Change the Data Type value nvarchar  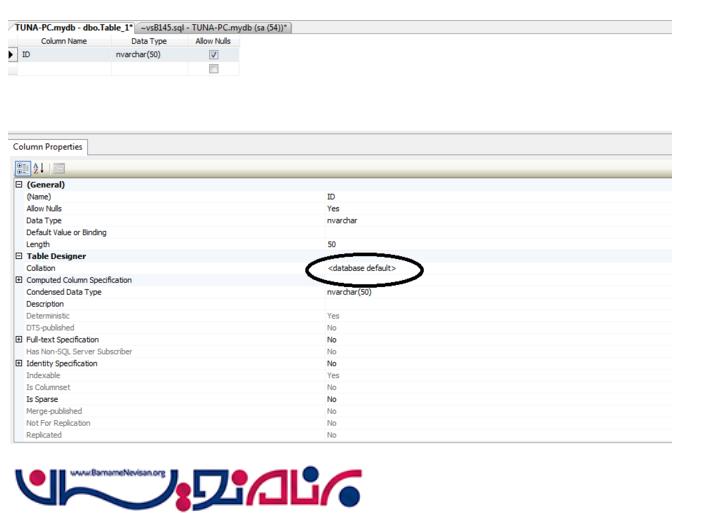coord(342,220)
